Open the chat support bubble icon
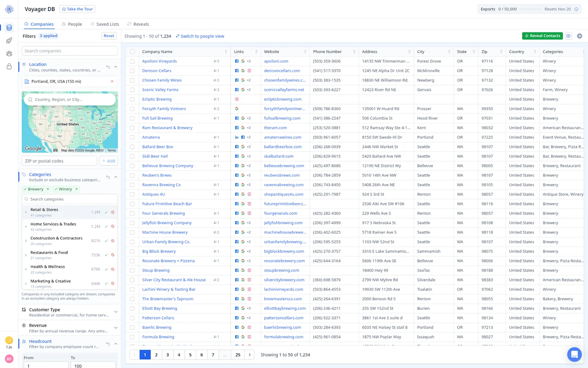This screenshot has height=368, width=588. pos(574,354)
